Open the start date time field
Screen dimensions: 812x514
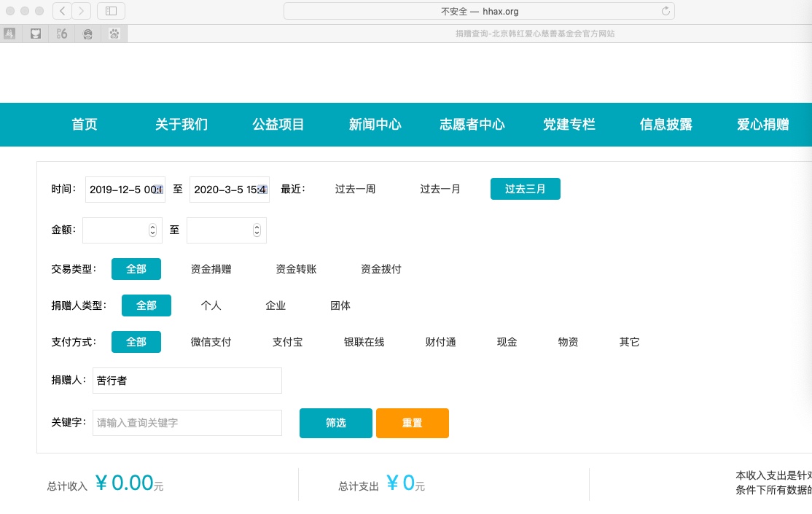point(125,190)
